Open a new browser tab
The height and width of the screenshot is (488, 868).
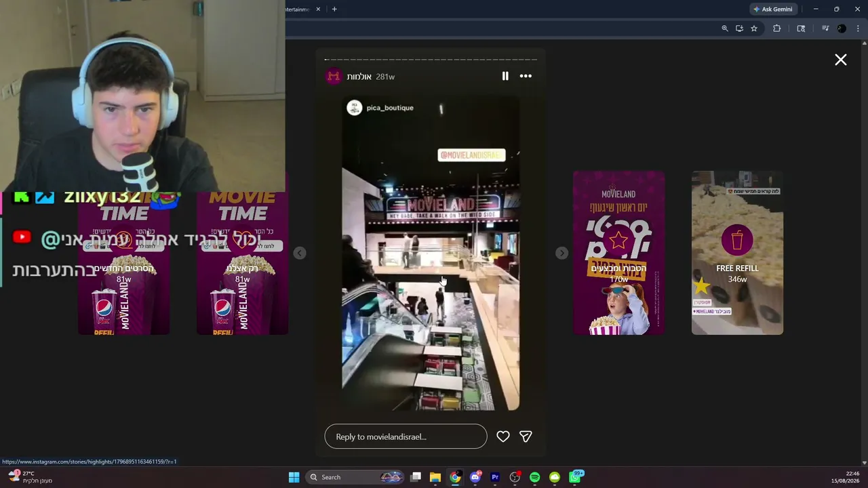point(334,9)
